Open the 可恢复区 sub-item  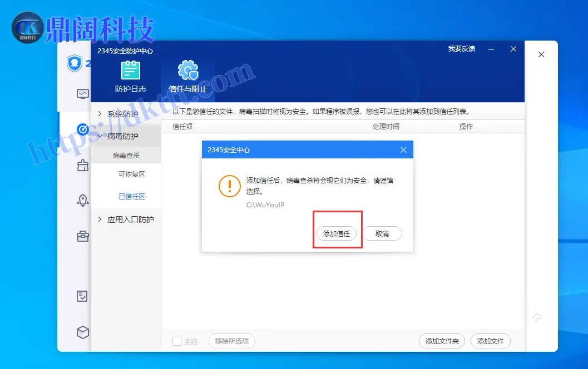[x=132, y=174]
